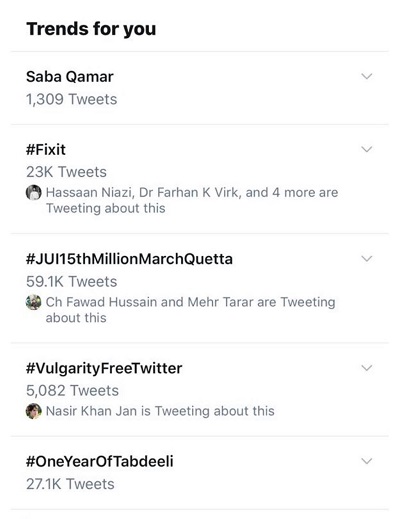Click 'Nasir Khan Jan is Tweeting' text
This screenshot has width=400, height=519.
(x=128, y=411)
